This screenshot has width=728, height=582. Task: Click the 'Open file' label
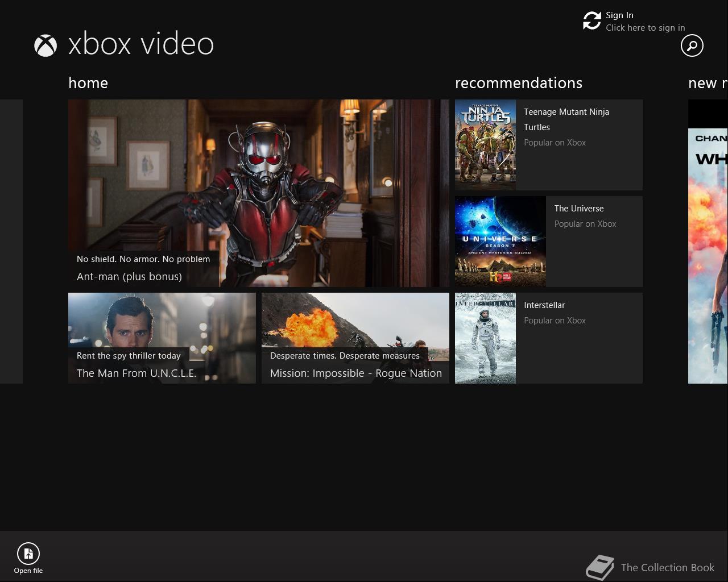click(28, 571)
